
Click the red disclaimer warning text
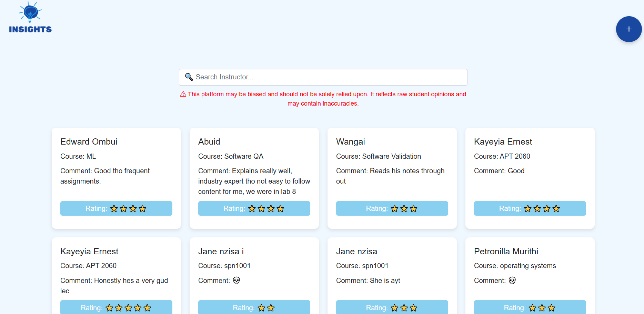(x=323, y=99)
